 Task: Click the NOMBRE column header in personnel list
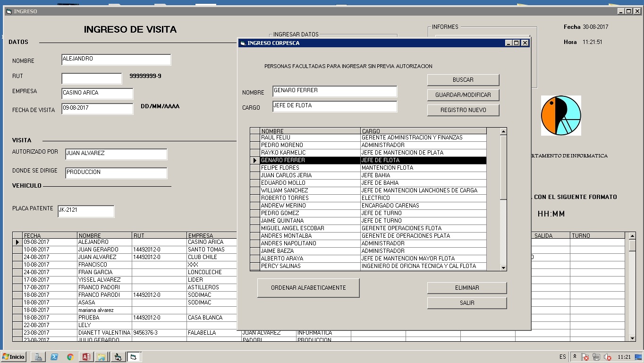pos(310,131)
